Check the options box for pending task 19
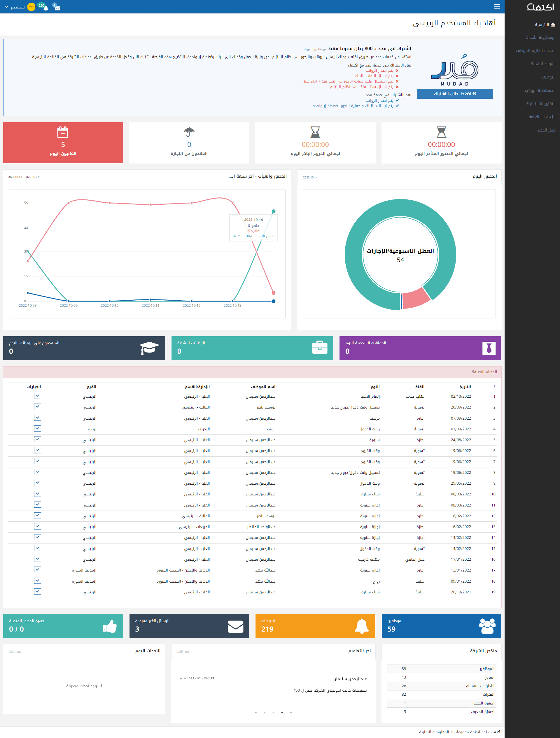Image resolution: width=560 pixels, height=738 pixels. (37, 591)
